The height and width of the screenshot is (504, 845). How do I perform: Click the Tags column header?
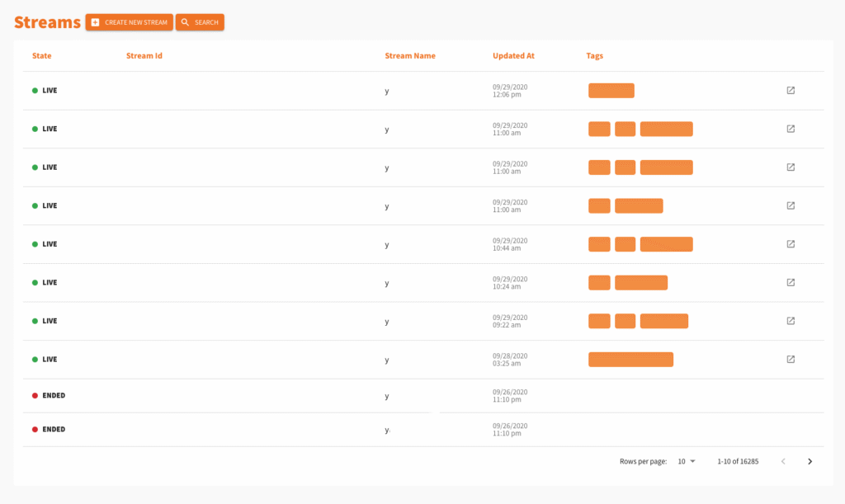point(594,56)
